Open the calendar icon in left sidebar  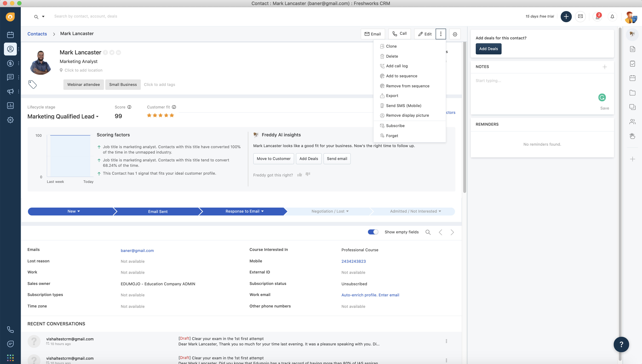coord(10,35)
